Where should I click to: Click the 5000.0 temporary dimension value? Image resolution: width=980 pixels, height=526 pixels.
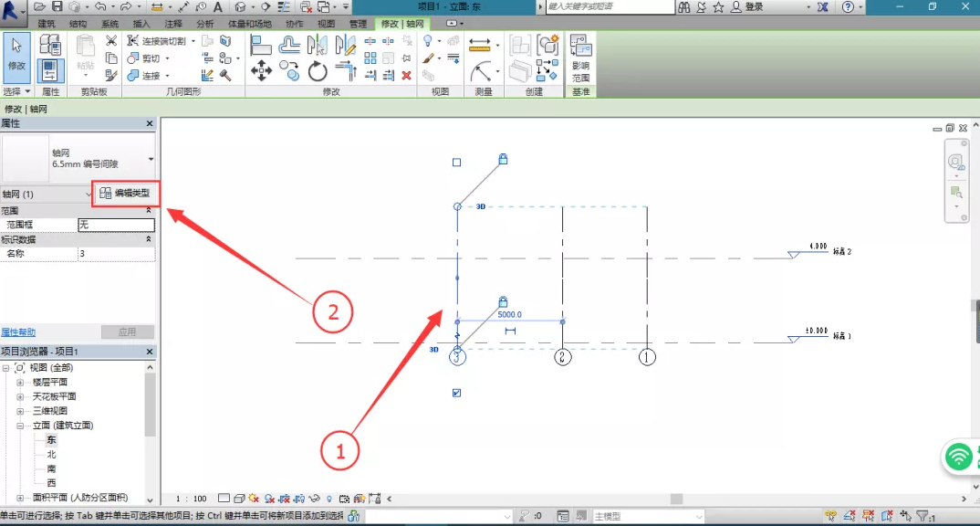509,315
